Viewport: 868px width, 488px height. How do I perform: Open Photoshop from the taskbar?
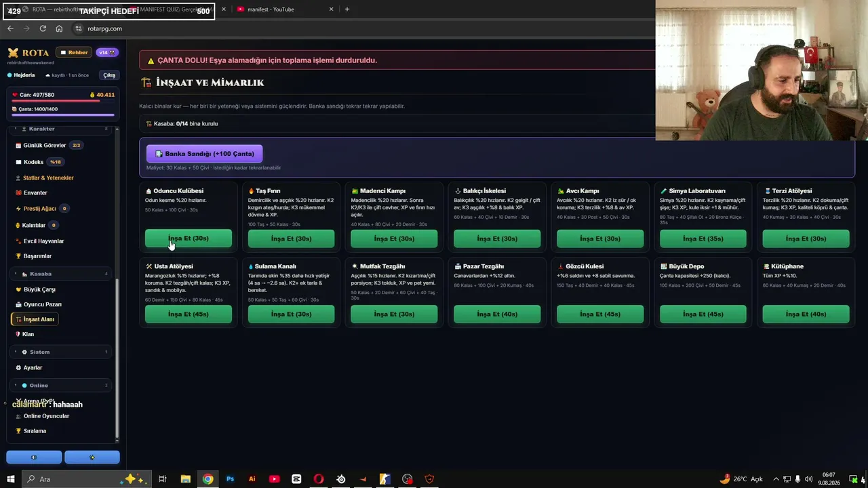point(230,479)
